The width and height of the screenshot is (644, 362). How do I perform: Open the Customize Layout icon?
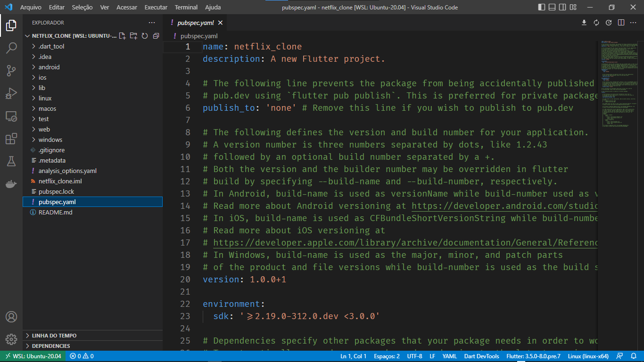pos(573,7)
